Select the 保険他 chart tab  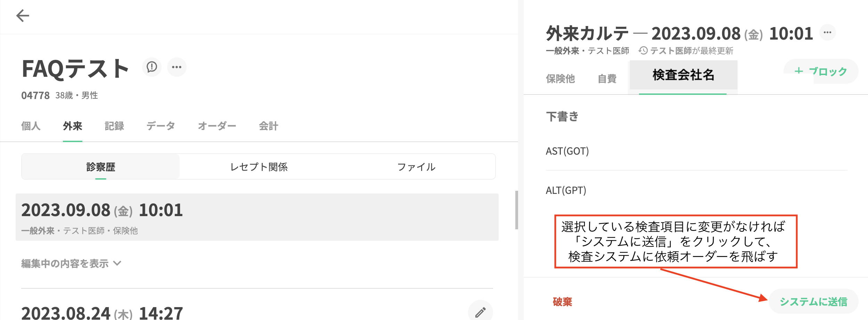coord(560,79)
